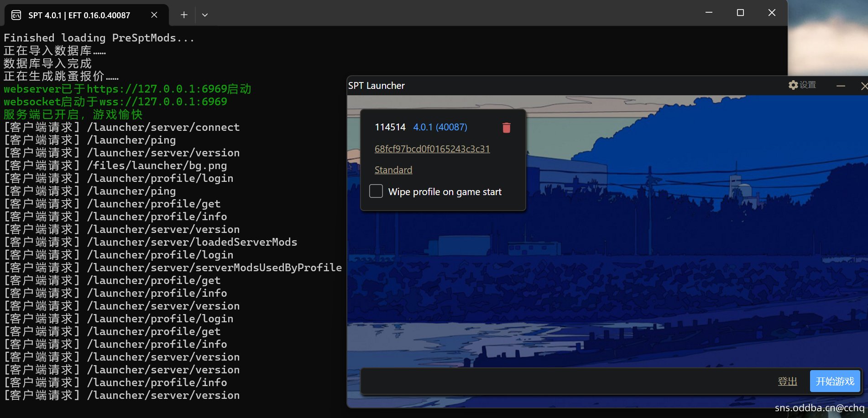Click the Standard edition link

tap(393, 170)
